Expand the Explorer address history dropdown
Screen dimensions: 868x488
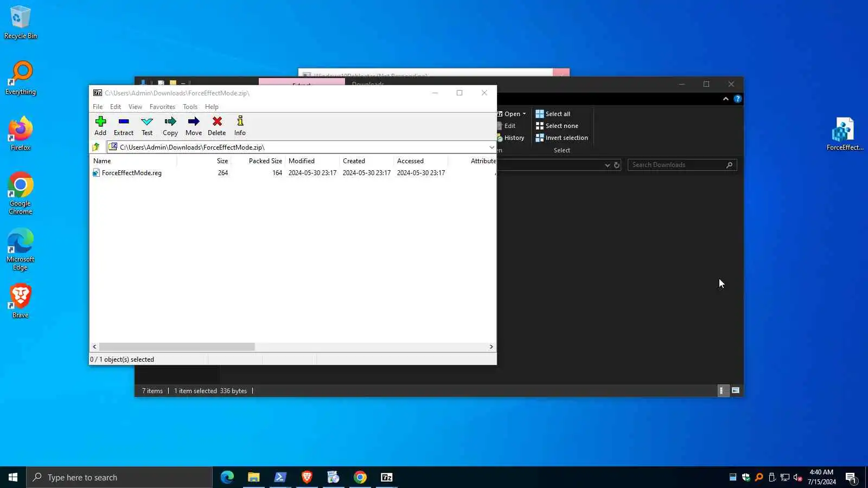pos(607,165)
